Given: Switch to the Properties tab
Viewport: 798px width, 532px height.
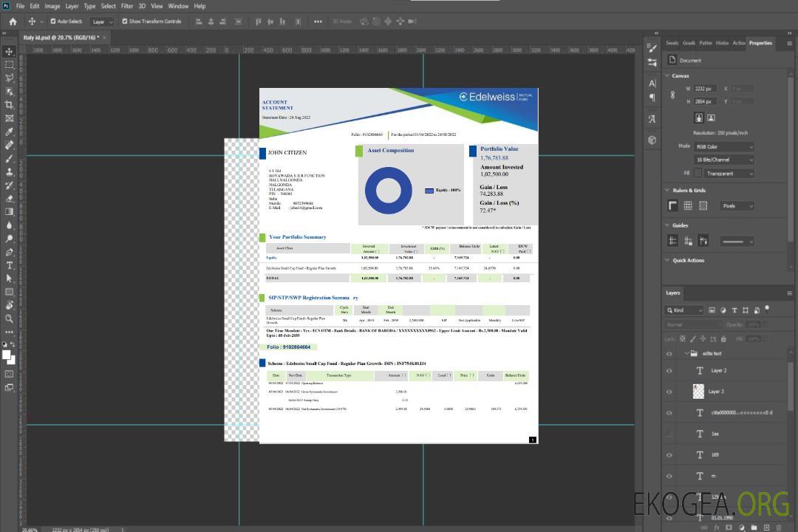Looking at the screenshot, I should 760,43.
